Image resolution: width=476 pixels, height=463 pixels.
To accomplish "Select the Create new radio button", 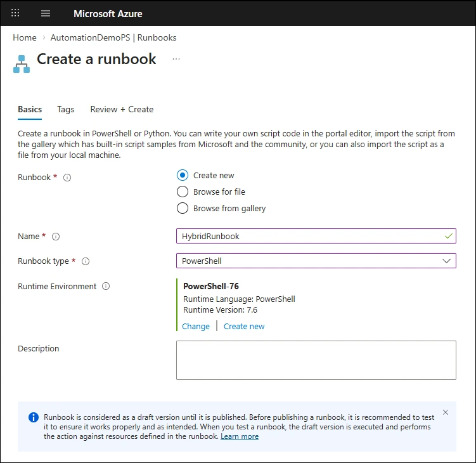I will click(x=183, y=176).
